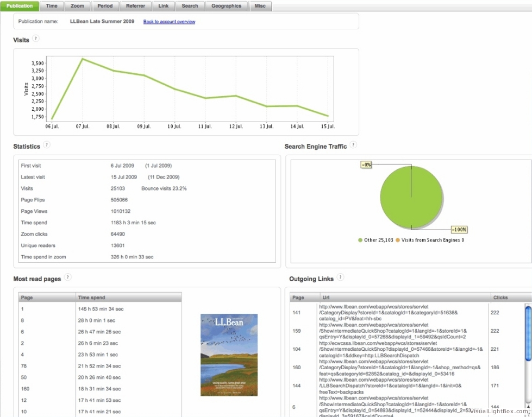This screenshot has height=417, width=532.
Task: Switch to the Search tab
Action: click(x=190, y=6)
